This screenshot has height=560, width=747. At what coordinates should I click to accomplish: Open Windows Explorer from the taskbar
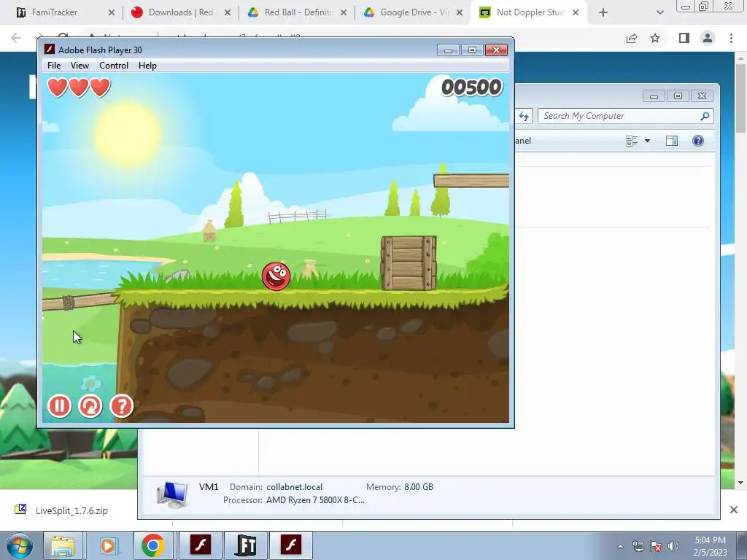(x=63, y=545)
